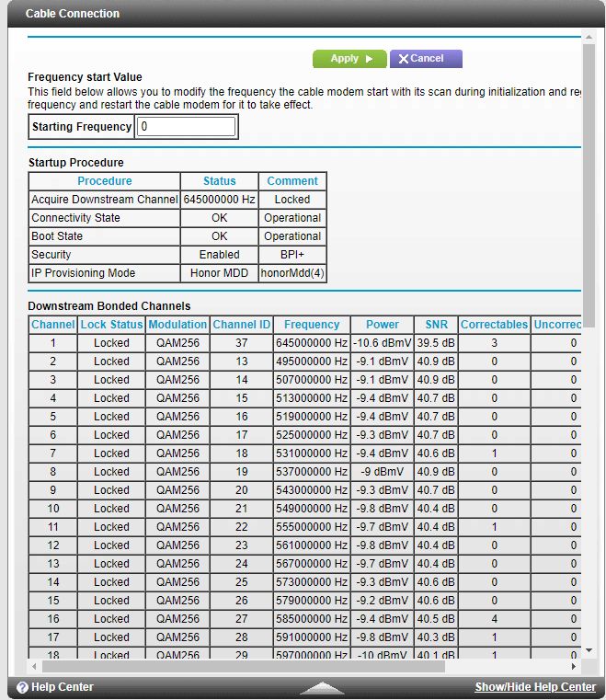Viewport: 606px width, 700px height.
Task: Click the Downstream Bonded Channels heading
Action: click(x=109, y=305)
